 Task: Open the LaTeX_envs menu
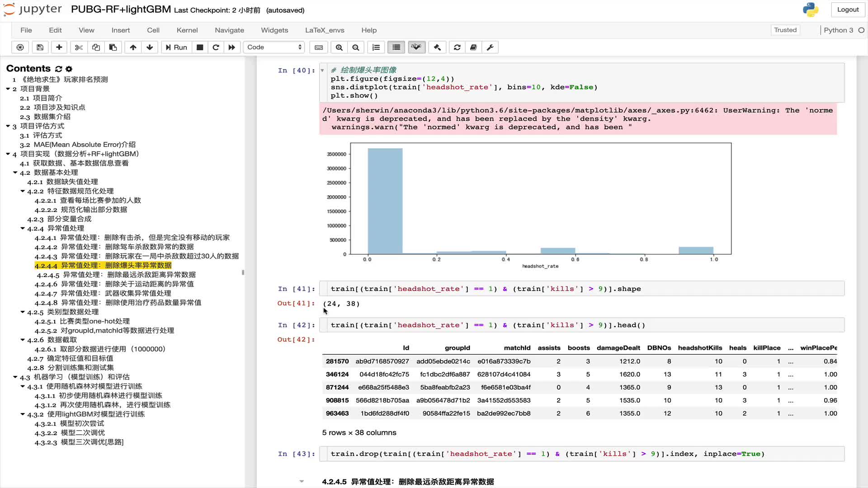pyautogui.click(x=325, y=30)
